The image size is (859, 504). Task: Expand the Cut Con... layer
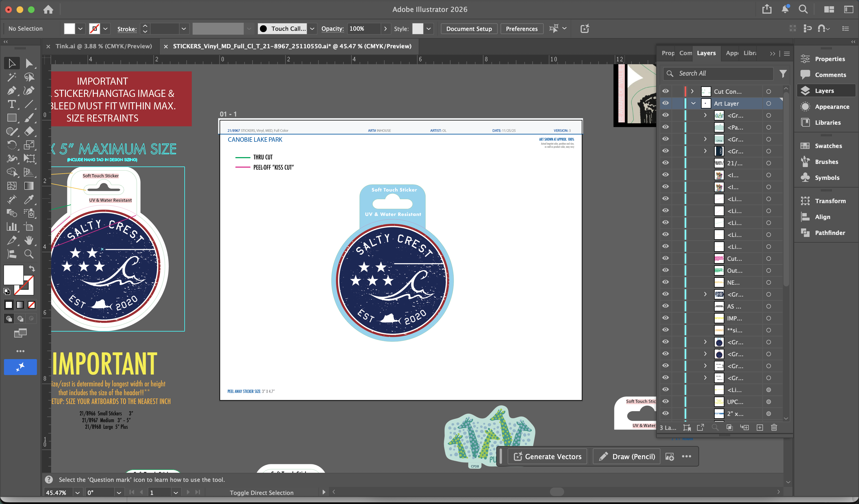(692, 91)
